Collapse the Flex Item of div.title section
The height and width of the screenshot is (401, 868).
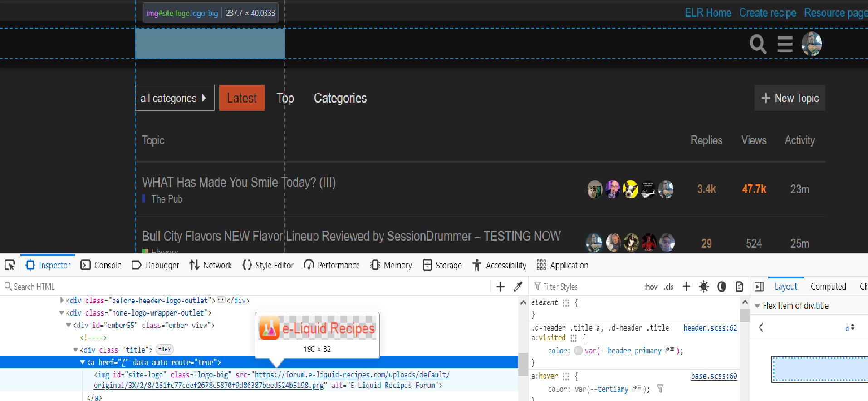[757, 306]
